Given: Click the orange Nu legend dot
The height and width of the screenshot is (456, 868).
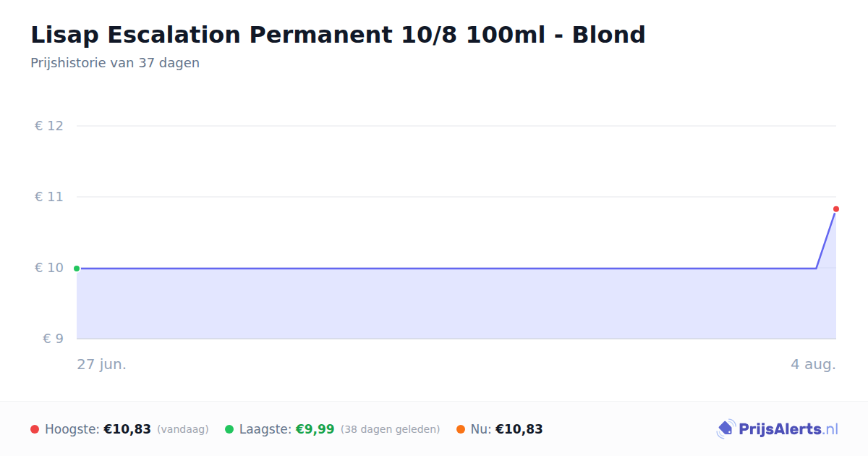Looking at the screenshot, I should 461,429.
